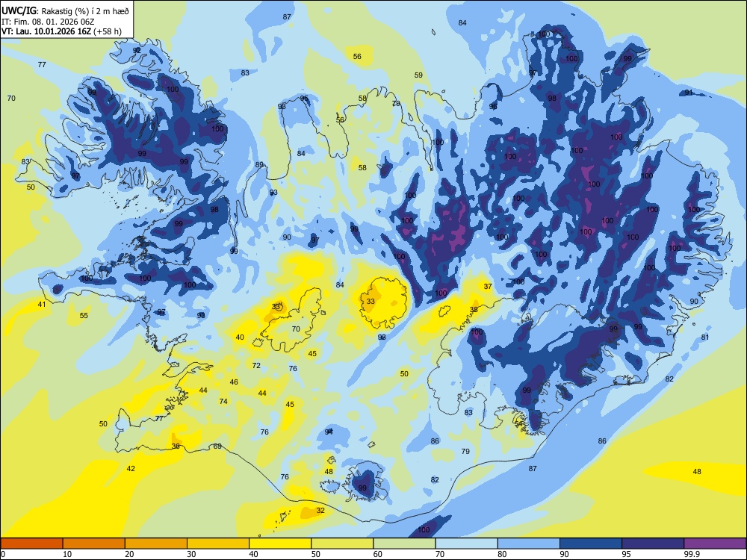Click the map value '55'
Viewport: 747px width, 560px height.
coord(84,315)
